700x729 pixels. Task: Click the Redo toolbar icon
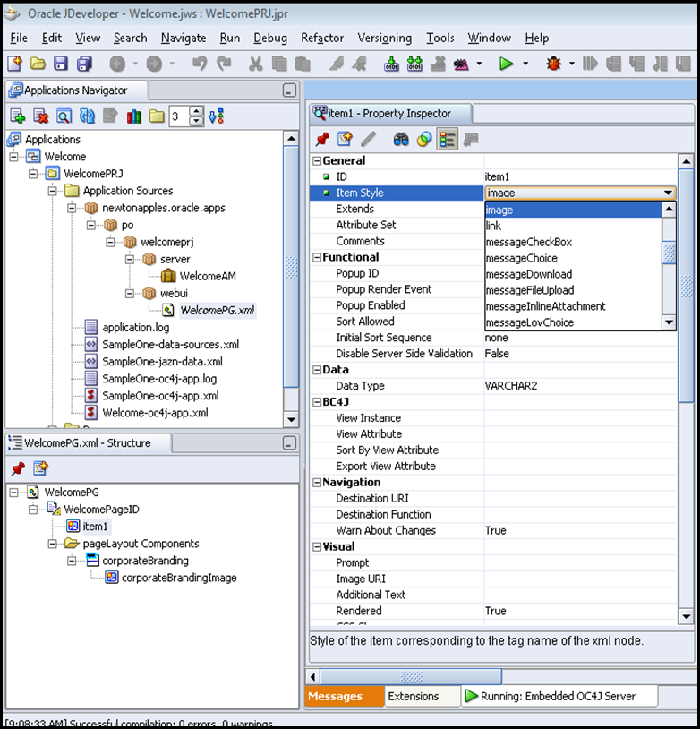[224, 64]
